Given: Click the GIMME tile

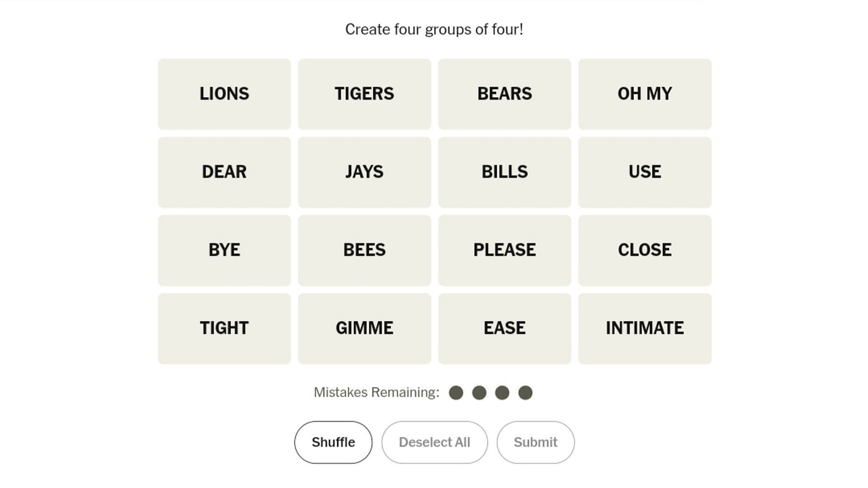Looking at the screenshot, I should (x=364, y=328).
